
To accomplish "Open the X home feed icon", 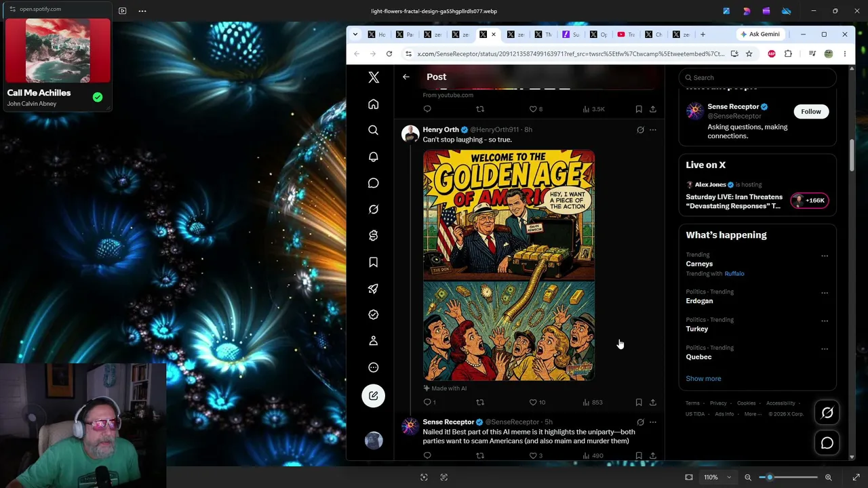I will point(374,104).
